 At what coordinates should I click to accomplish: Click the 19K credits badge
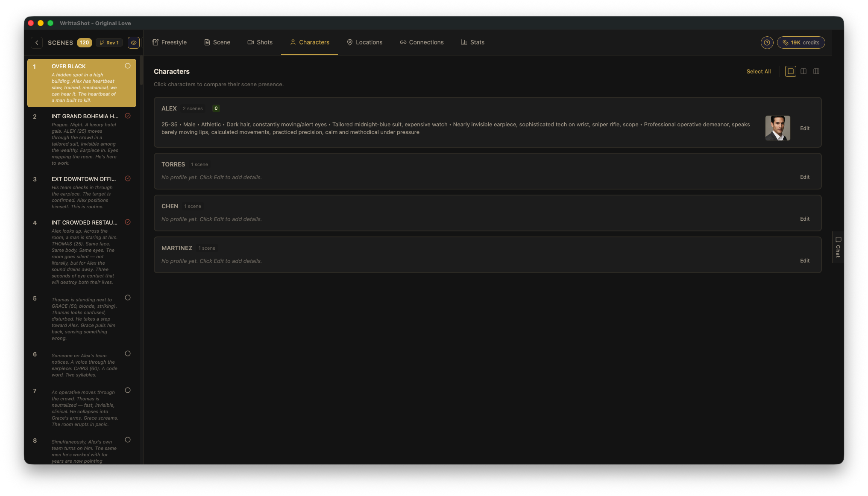tap(801, 43)
